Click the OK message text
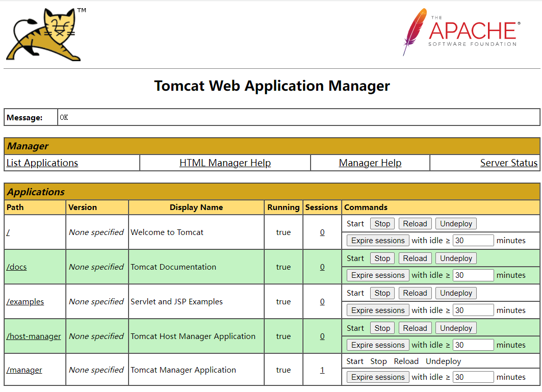The width and height of the screenshot is (542, 392). (64, 118)
